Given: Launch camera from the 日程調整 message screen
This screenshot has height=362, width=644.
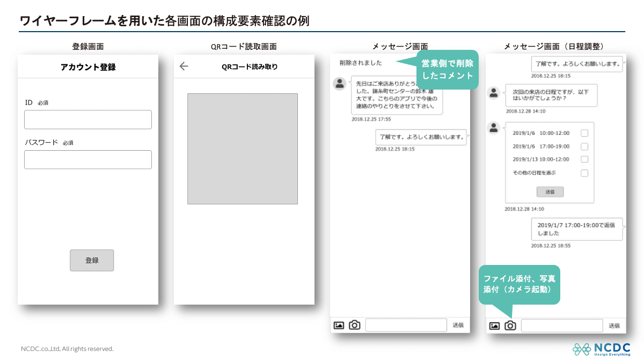Looking at the screenshot, I should 510,326.
